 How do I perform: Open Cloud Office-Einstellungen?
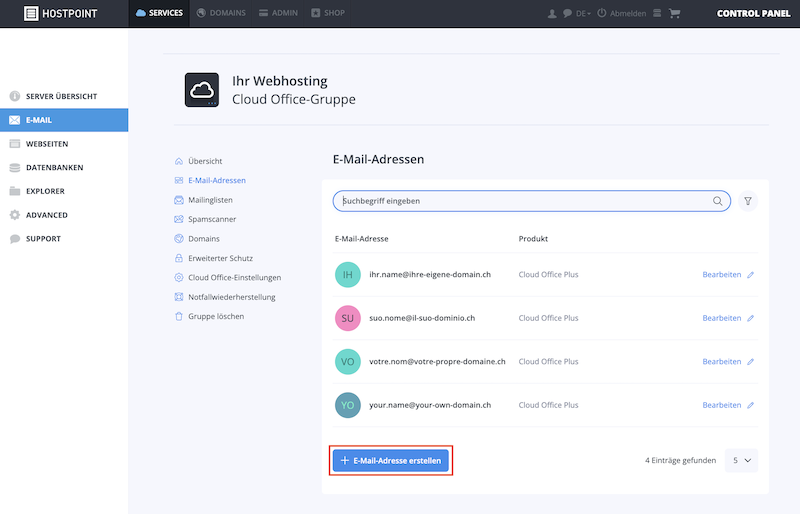[228, 277]
